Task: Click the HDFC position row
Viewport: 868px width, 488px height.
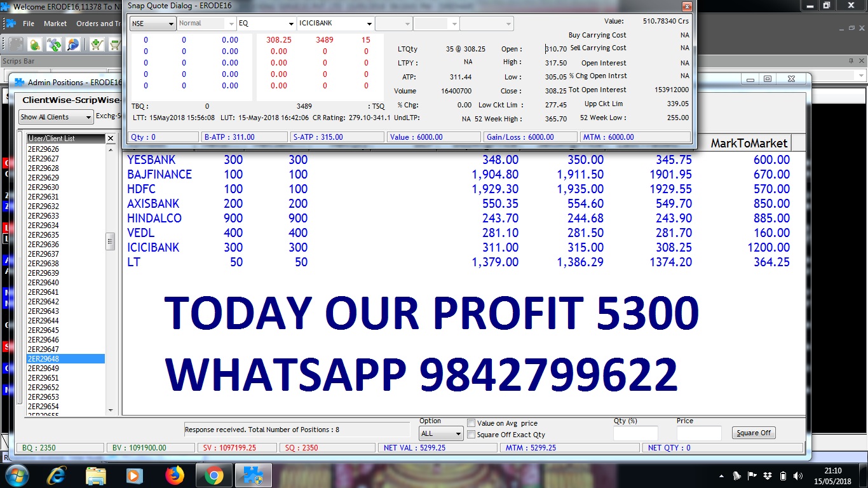Action: [x=459, y=189]
